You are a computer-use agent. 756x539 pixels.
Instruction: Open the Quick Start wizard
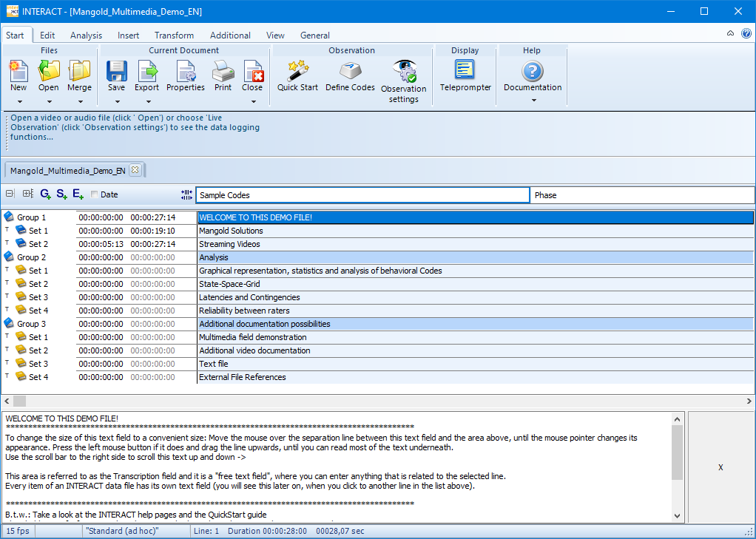point(297,76)
